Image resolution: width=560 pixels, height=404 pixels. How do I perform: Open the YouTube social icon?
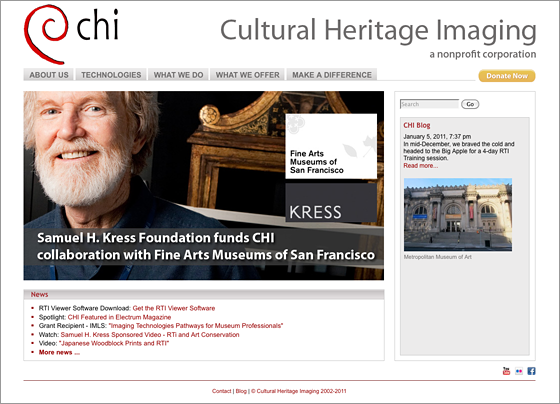tap(506, 371)
